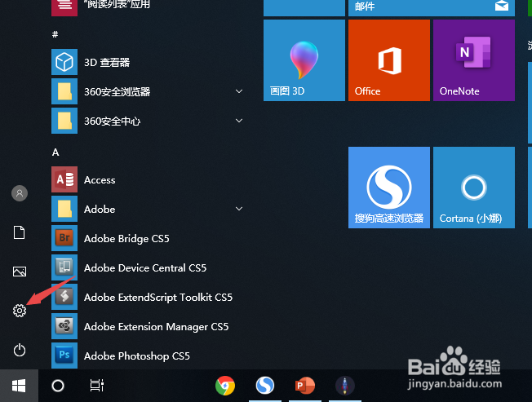The image size is (532, 402).
Task: Click the # letter group header
Action: [x=55, y=34]
